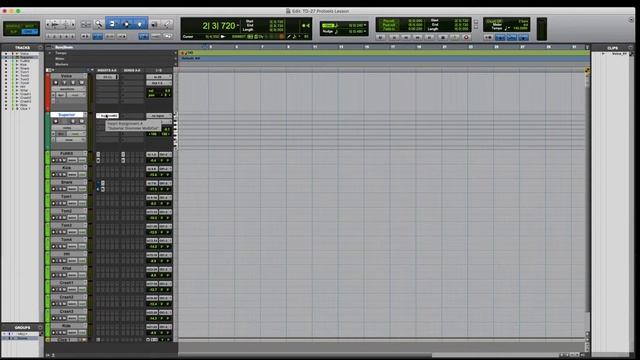Select Shuffle edit mode
The height and width of the screenshot is (360, 640).
click(x=13, y=26)
